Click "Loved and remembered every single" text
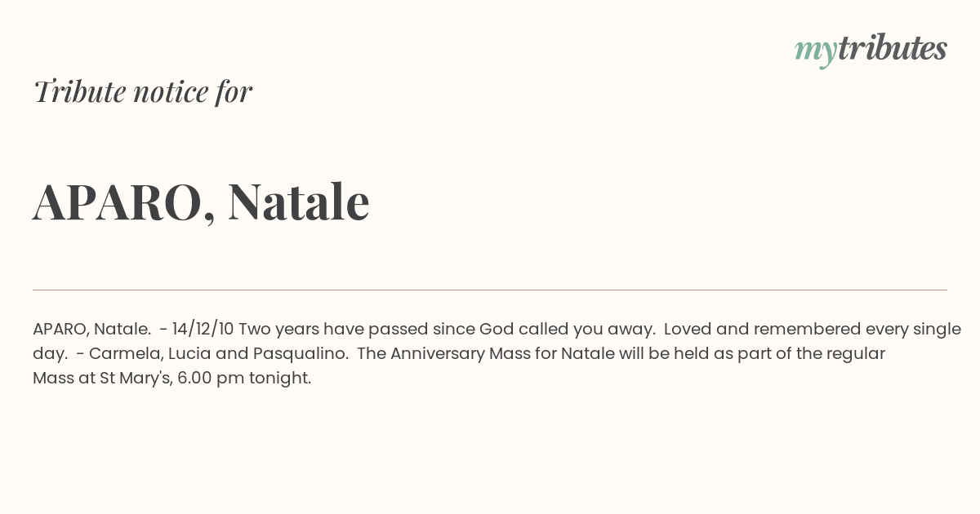This screenshot has height=514, width=980. 813,330
